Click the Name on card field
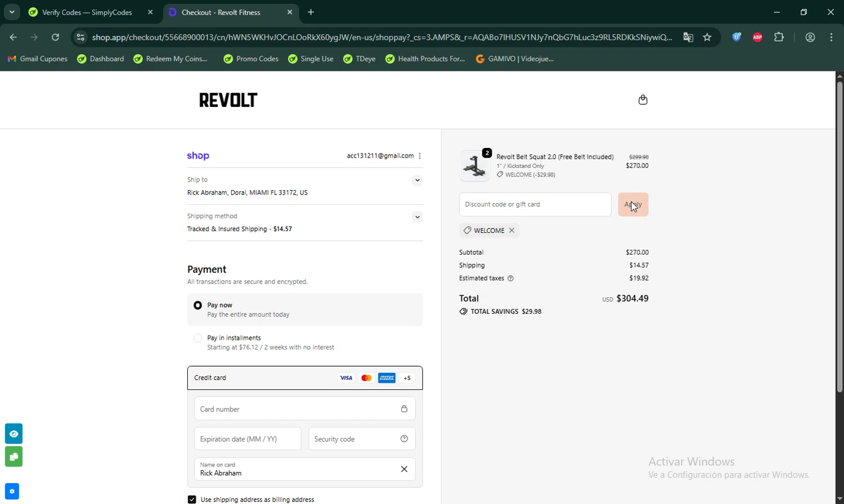 (x=305, y=469)
